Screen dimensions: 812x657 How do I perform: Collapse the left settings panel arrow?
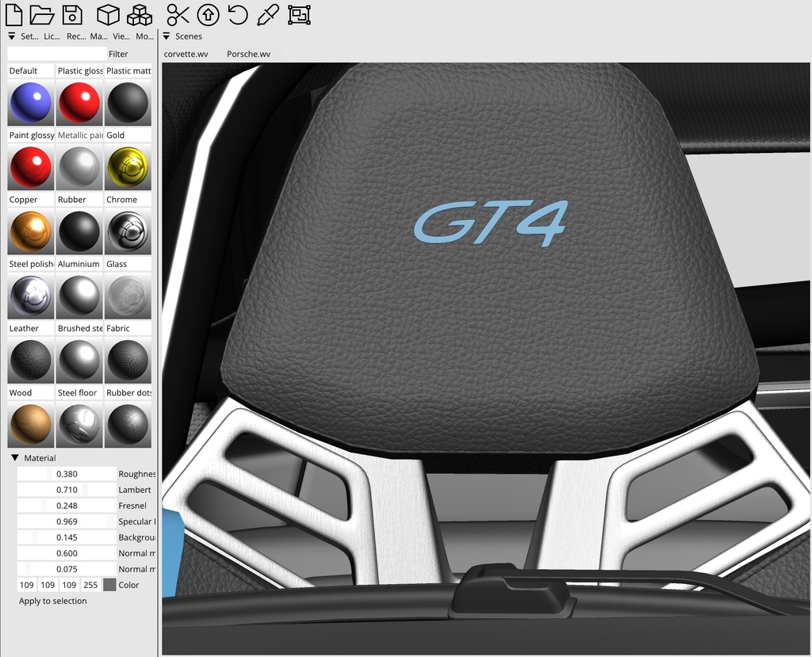12,36
